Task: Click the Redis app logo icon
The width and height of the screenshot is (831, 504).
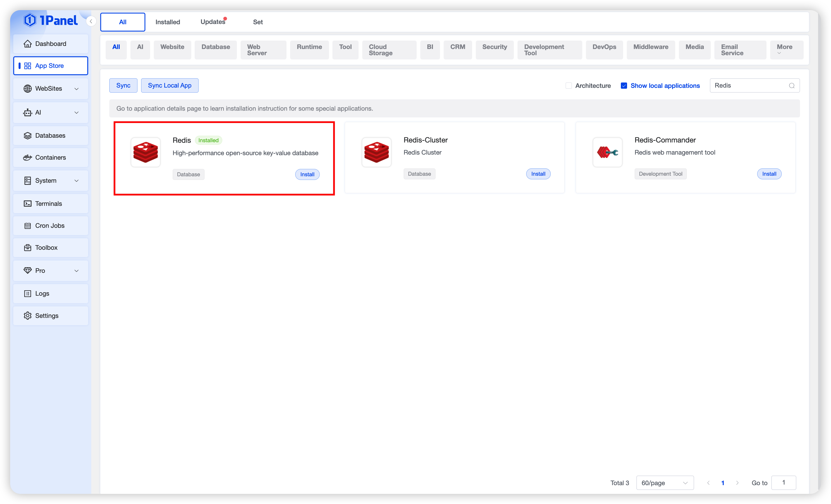Action: pyautogui.click(x=145, y=152)
